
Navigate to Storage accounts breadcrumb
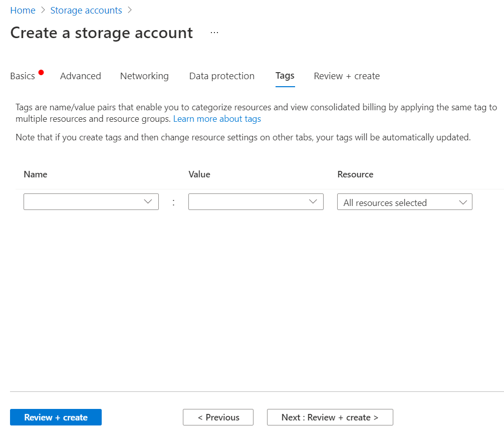86,10
